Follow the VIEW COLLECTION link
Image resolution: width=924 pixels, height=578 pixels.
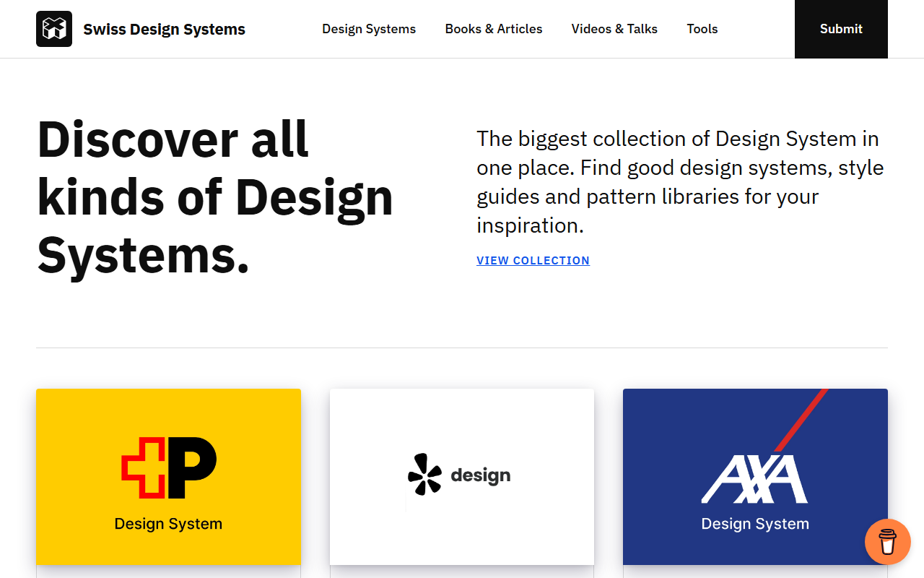[533, 260]
